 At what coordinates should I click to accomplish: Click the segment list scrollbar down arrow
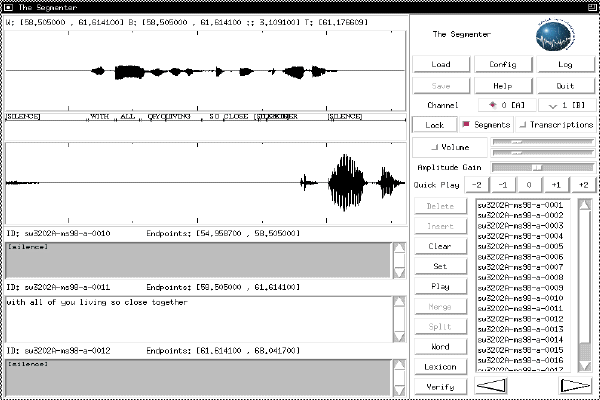click(x=585, y=366)
